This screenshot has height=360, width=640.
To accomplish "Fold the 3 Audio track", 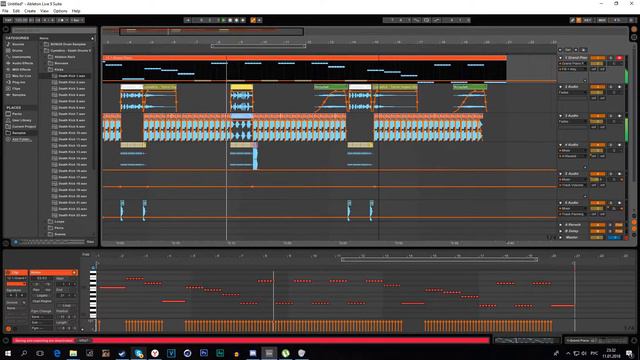I will coord(560,116).
